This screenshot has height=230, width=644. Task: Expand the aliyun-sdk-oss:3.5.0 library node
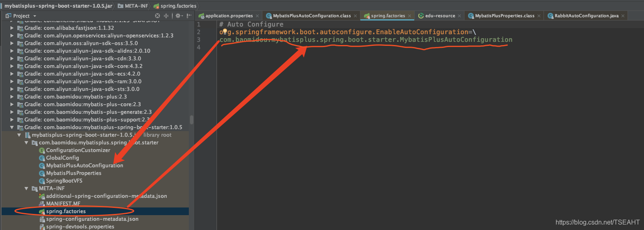pyautogui.click(x=12, y=43)
